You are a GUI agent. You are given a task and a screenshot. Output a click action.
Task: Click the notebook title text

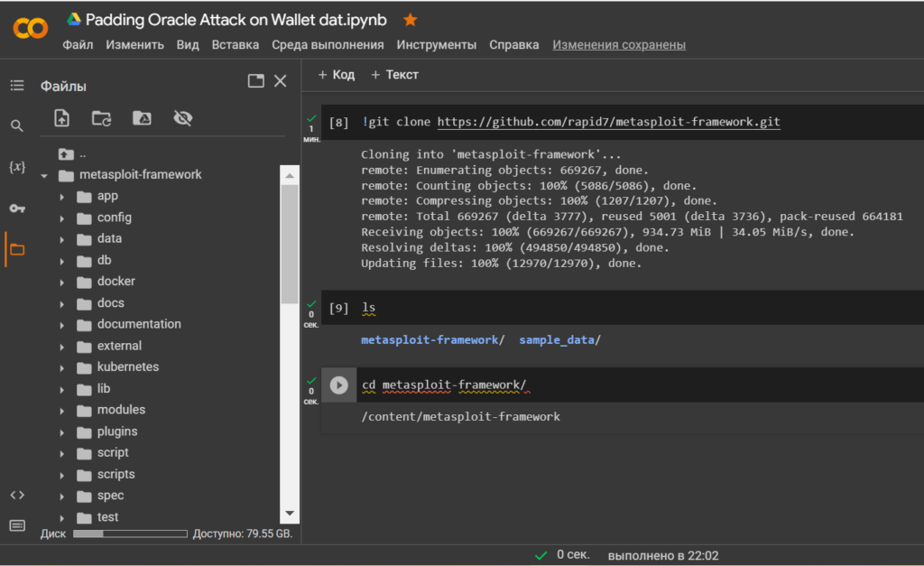tap(236, 20)
